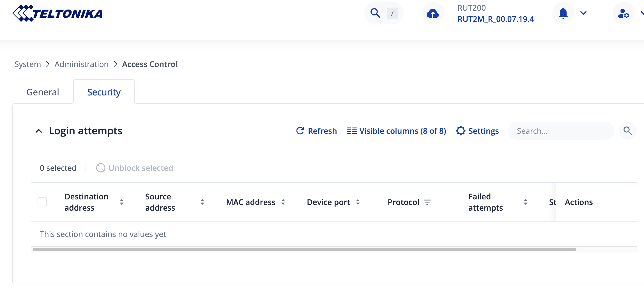644x290 pixels.
Task: Sort by Destination address column
Action: coord(121,202)
